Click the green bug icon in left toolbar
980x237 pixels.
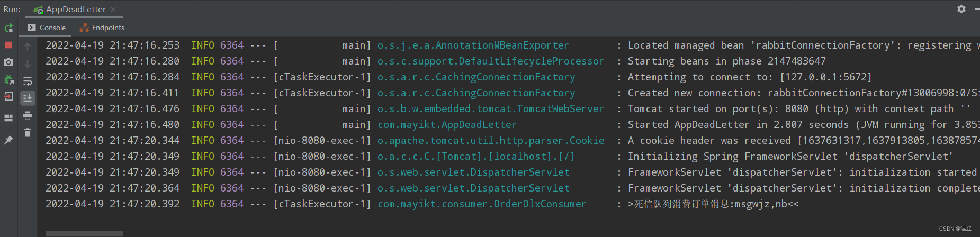tap(8, 80)
